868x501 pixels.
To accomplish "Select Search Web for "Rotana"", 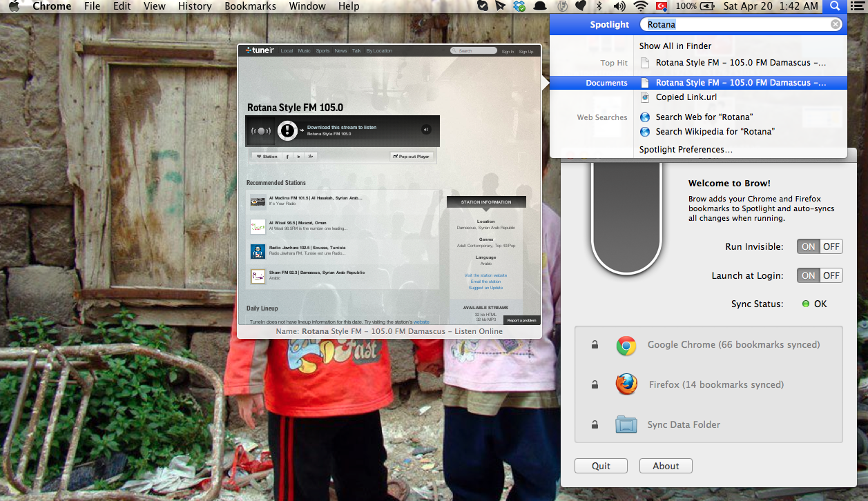I will (704, 117).
